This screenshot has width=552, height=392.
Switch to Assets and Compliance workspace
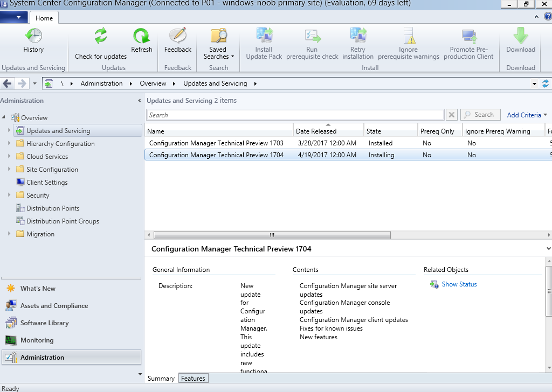click(x=72, y=305)
